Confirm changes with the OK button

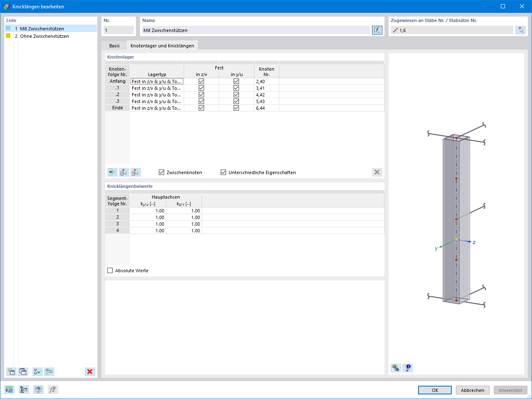435,390
